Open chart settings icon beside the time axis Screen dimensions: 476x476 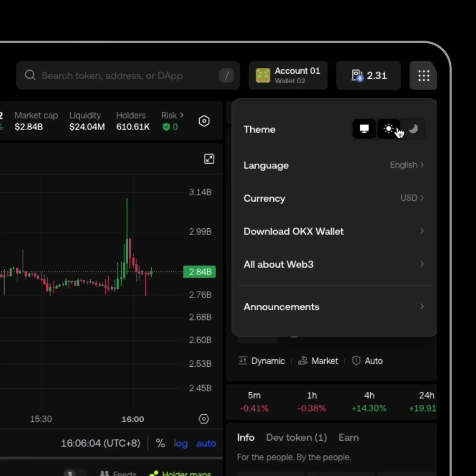[x=204, y=419]
